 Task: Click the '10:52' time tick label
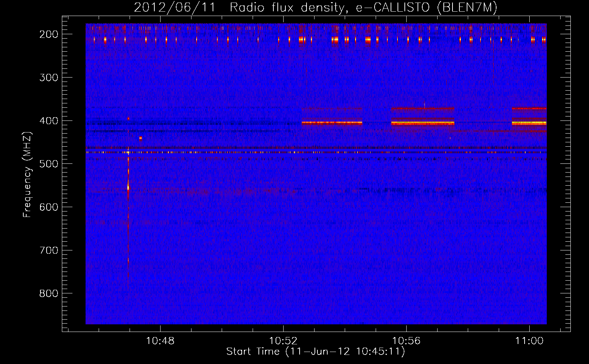pos(283,341)
